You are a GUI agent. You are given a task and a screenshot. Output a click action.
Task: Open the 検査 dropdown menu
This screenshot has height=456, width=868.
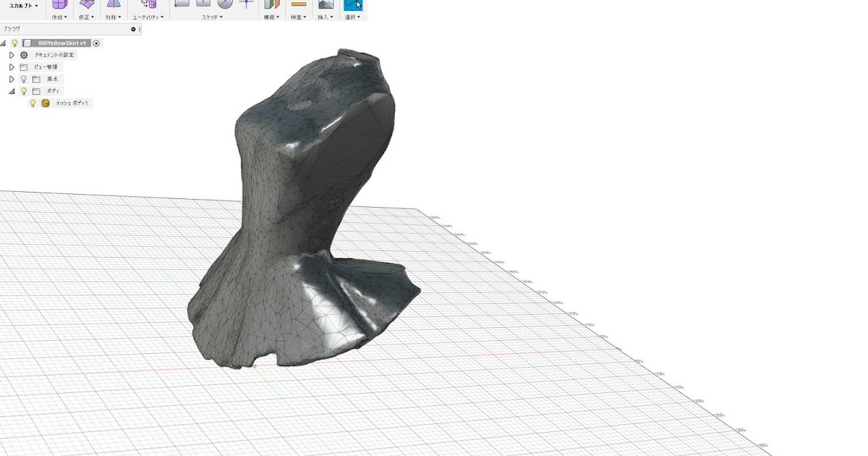[x=298, y=17]
